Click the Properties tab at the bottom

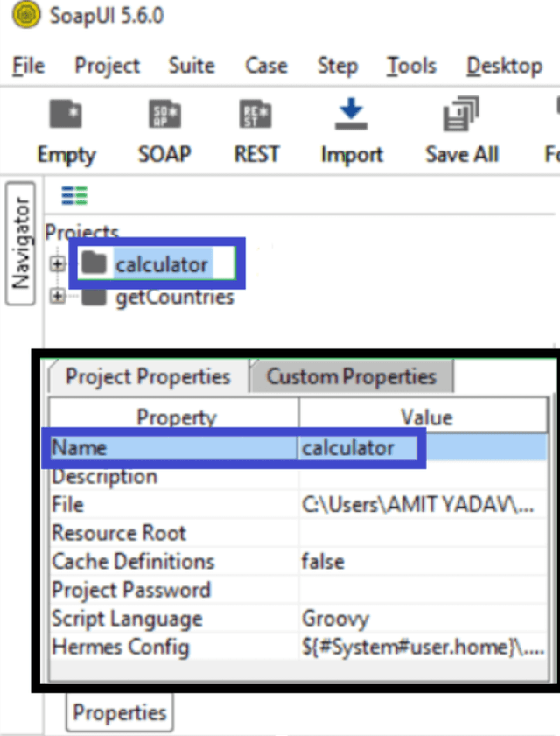coord(119,713)
